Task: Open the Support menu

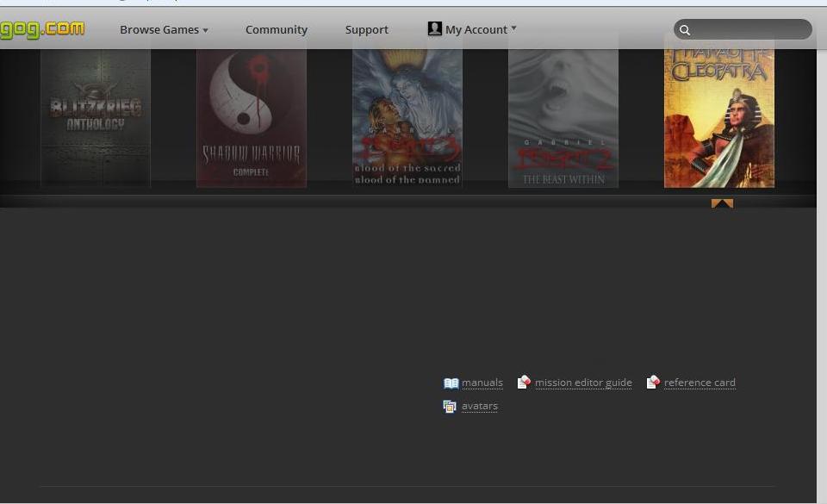Action: tap(367, 30)
